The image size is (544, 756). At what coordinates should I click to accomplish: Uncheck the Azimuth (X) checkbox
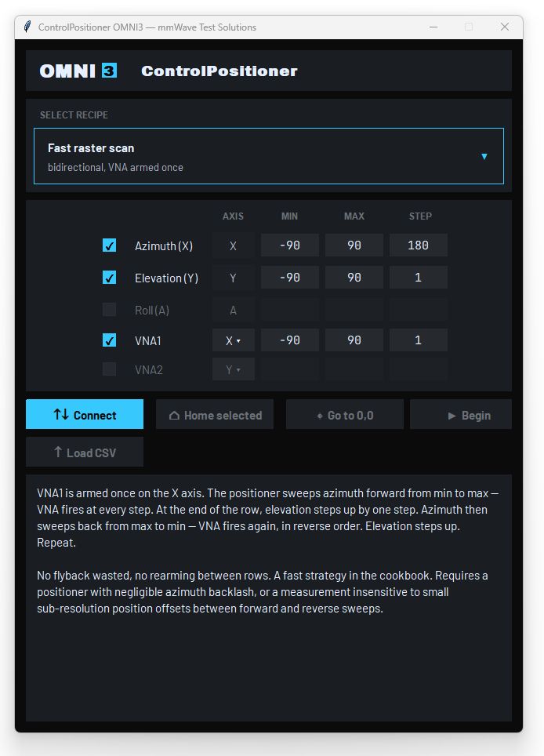point(110,245)
